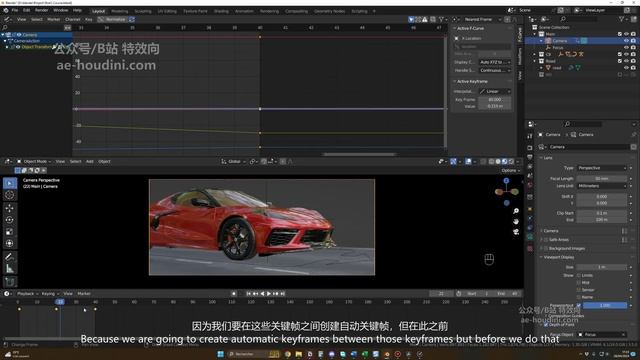Collapse the Lens panel
The image size is (640, 360).
tap(547, 158)
